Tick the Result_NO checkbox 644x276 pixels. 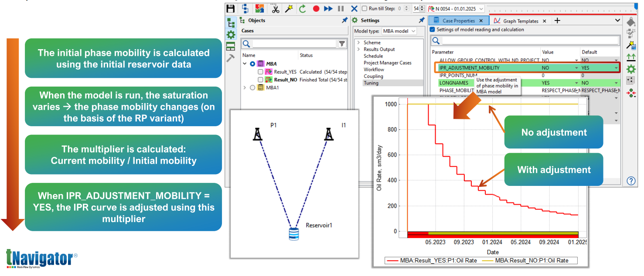[260, 80]
